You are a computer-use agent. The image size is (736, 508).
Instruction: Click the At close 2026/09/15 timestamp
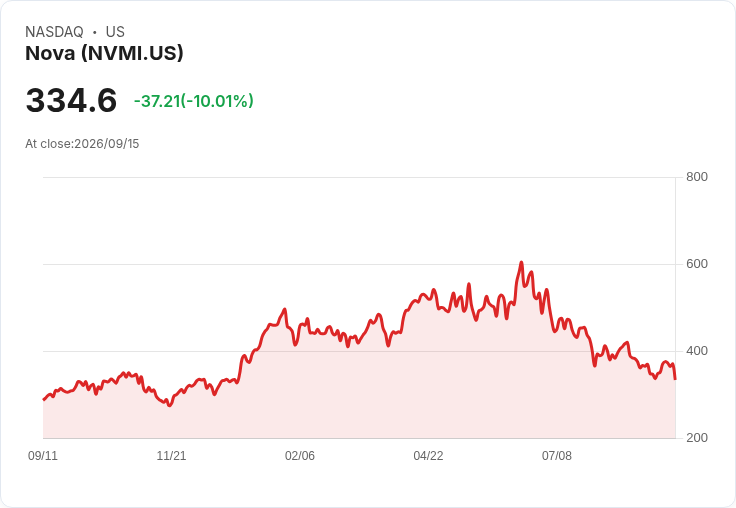click(x=82, y=144)
